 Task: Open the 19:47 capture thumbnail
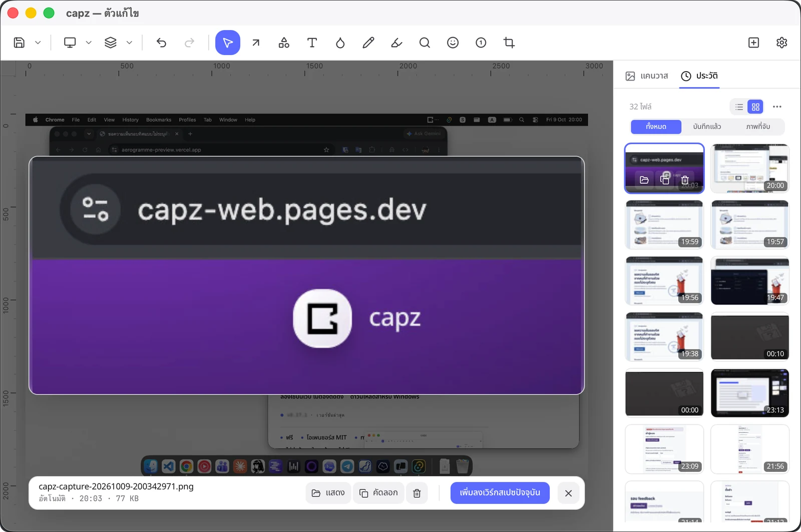point(750,281)
